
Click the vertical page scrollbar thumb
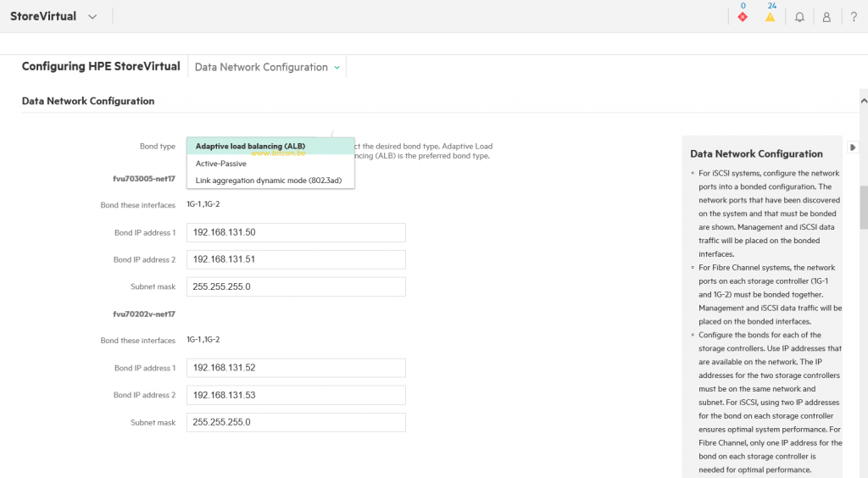pyautogui.click(x=863, y=208)
